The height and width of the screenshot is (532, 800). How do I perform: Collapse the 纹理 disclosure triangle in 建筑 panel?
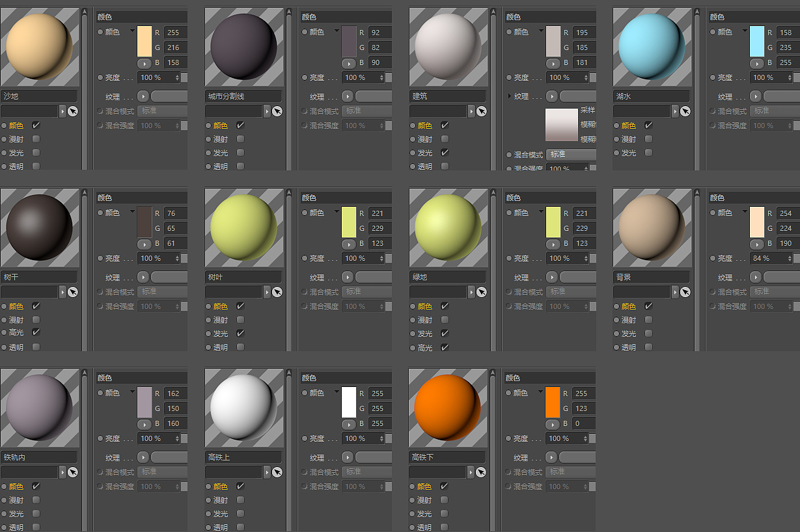pos(509,96)
